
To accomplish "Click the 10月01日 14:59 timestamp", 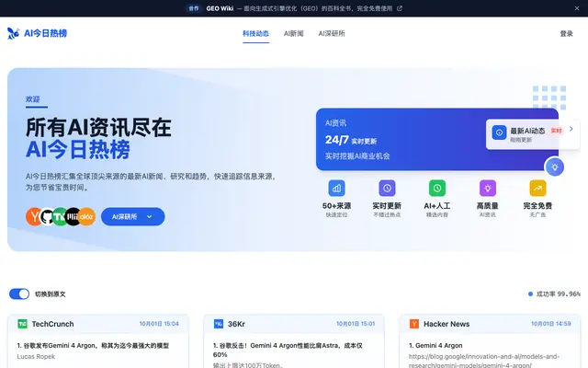I will click(551, 324).
